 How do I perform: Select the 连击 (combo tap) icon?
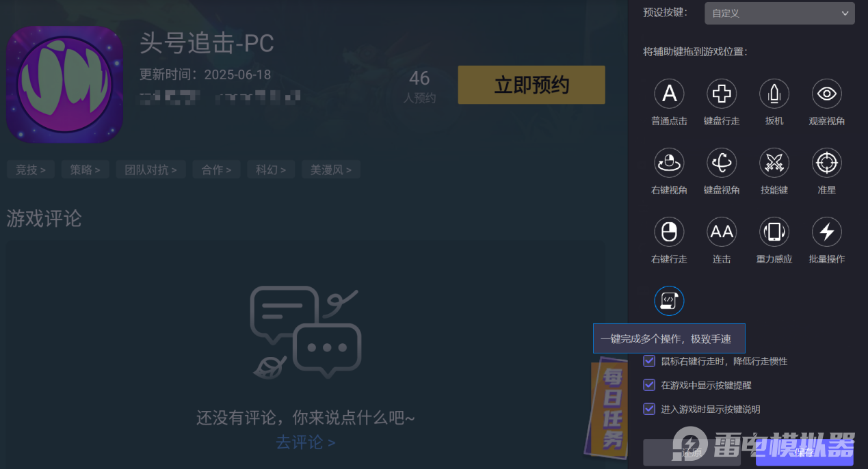722,231
